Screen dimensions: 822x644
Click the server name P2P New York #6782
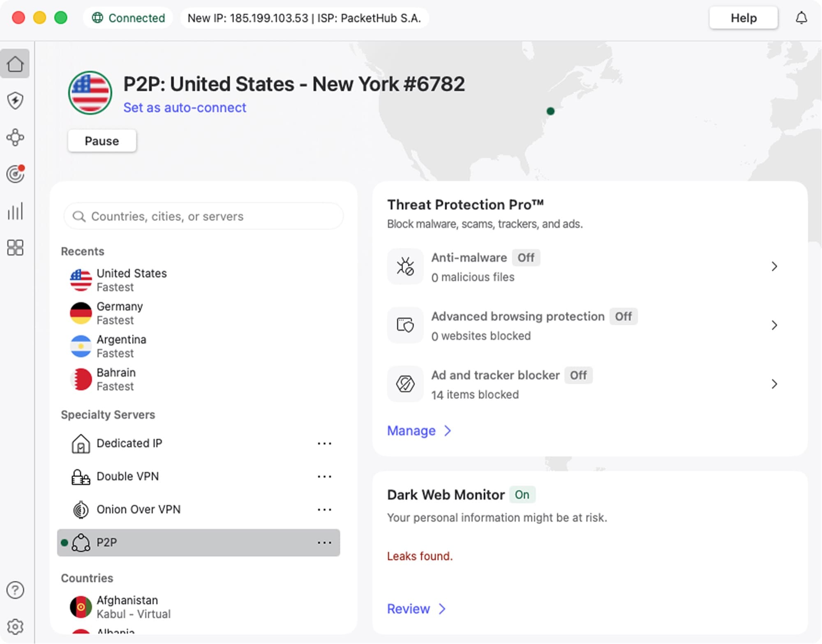(294, 84)
